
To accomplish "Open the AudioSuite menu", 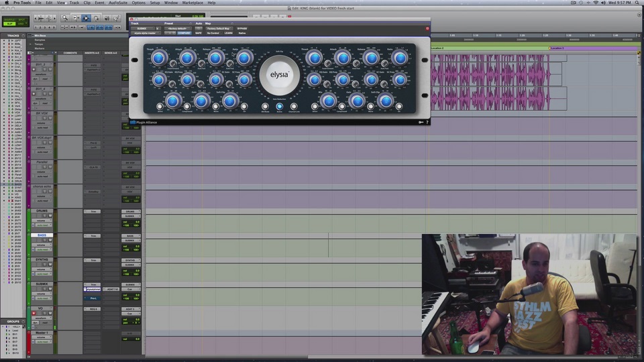I will coord(118,3).
